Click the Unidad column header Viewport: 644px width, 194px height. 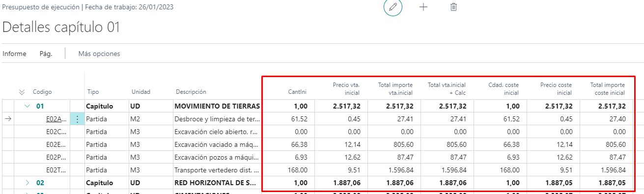coord(140,92)
